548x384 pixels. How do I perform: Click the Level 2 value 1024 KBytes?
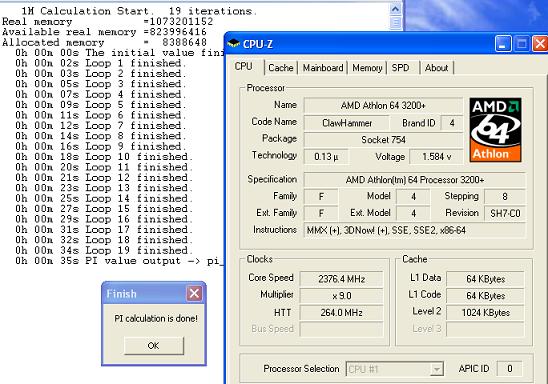click(485, 312)
